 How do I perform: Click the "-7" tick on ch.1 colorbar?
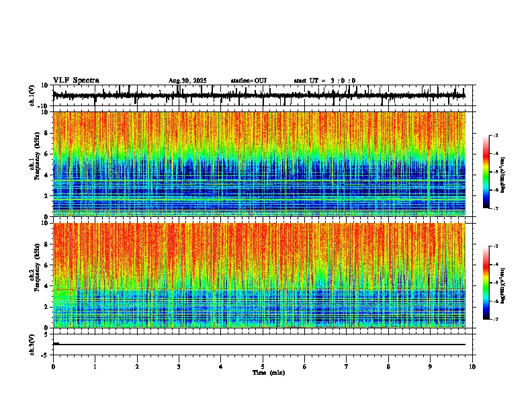(x=495, y=208)
